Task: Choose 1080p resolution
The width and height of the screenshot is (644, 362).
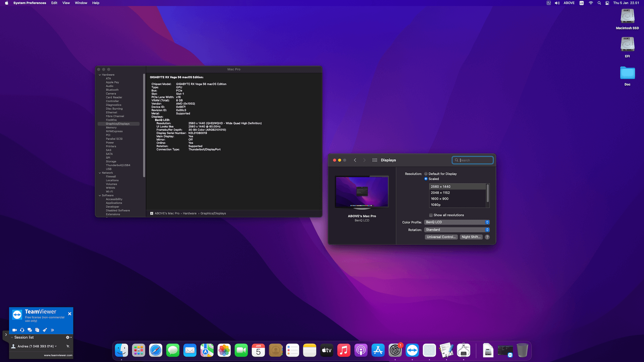Action: coord(458,205)
